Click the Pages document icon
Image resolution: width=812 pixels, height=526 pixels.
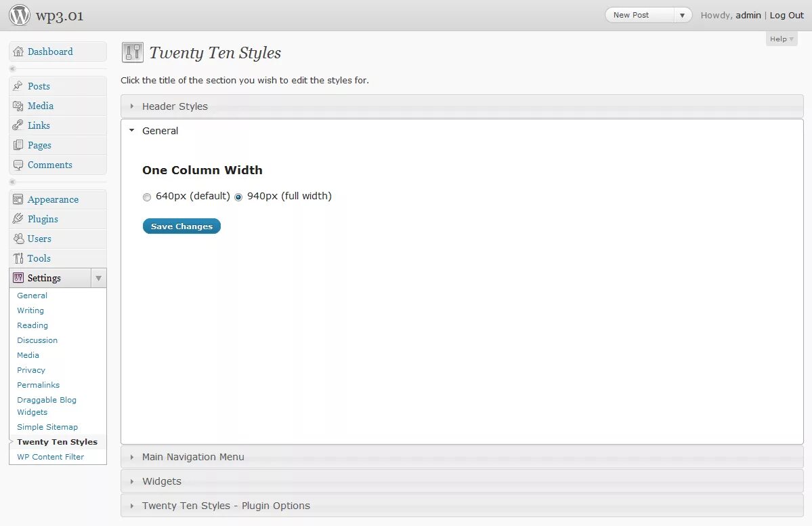point(18,145)
